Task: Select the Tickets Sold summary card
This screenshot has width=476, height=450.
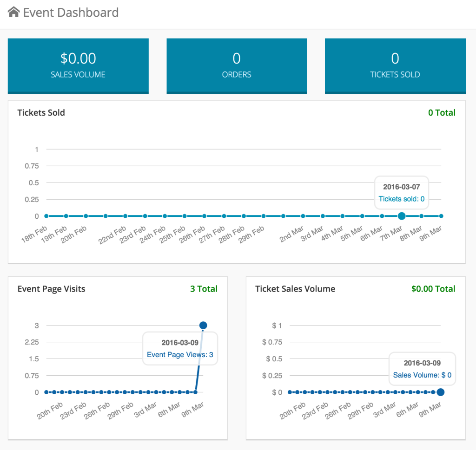Action: point(395,66)
